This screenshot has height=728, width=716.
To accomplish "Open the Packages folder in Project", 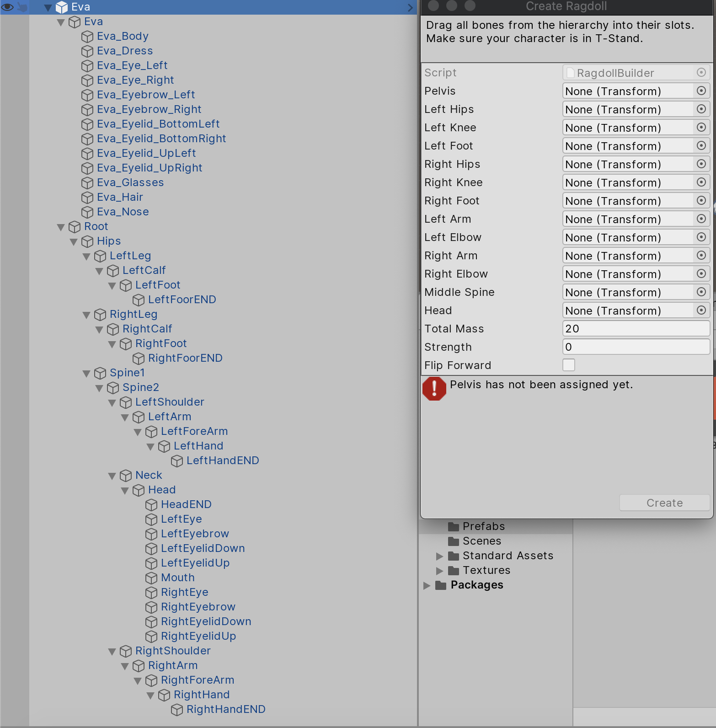I will tap(477, 585).
